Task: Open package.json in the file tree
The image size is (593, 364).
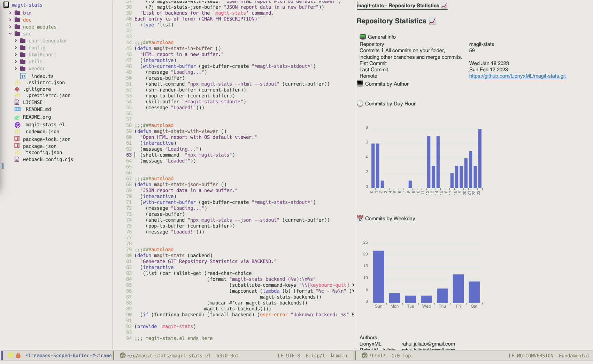Action: coord(40,147)
